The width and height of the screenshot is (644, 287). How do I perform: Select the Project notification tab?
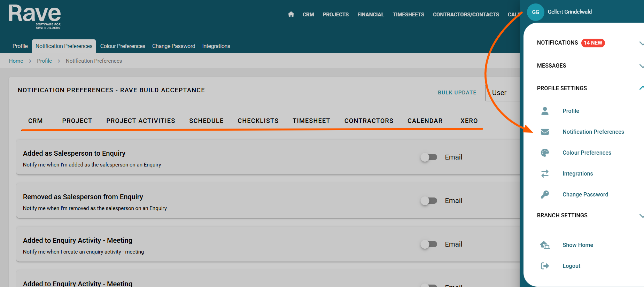[x=77, y=121]
